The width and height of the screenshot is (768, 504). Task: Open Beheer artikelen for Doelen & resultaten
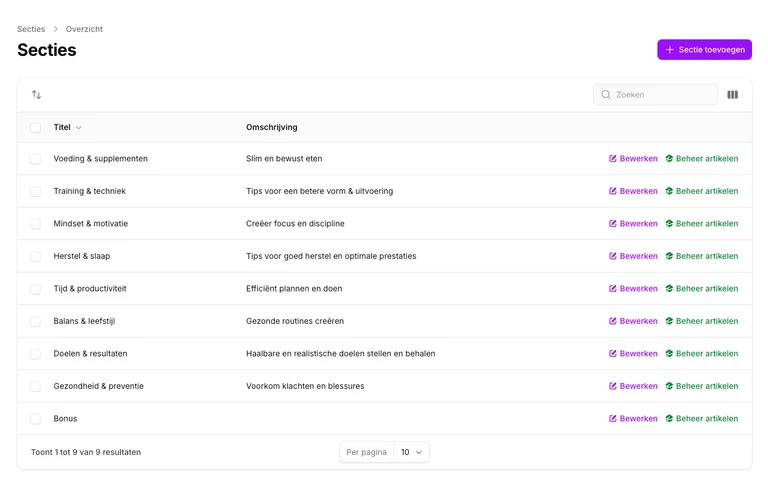[701, 354]
